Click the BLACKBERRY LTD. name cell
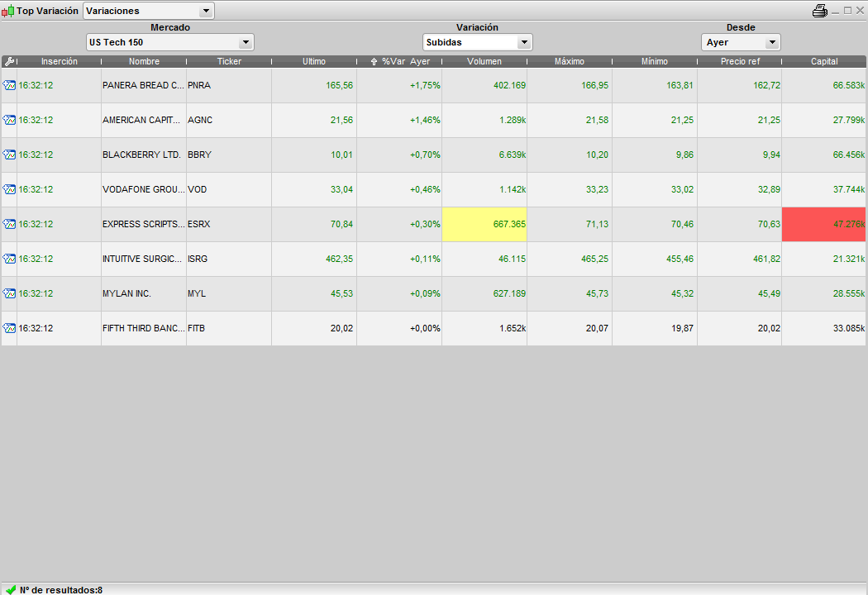The height and width of the screenshot is (595, 868). (x=144, y=155)
